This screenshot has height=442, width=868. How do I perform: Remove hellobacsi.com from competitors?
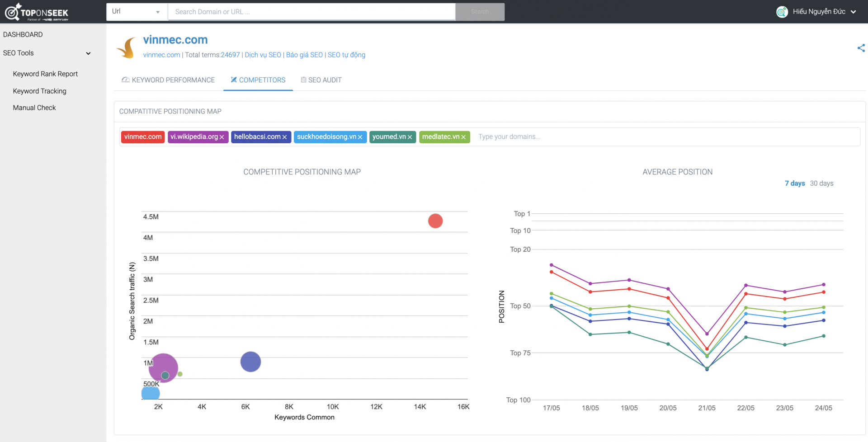285,137
